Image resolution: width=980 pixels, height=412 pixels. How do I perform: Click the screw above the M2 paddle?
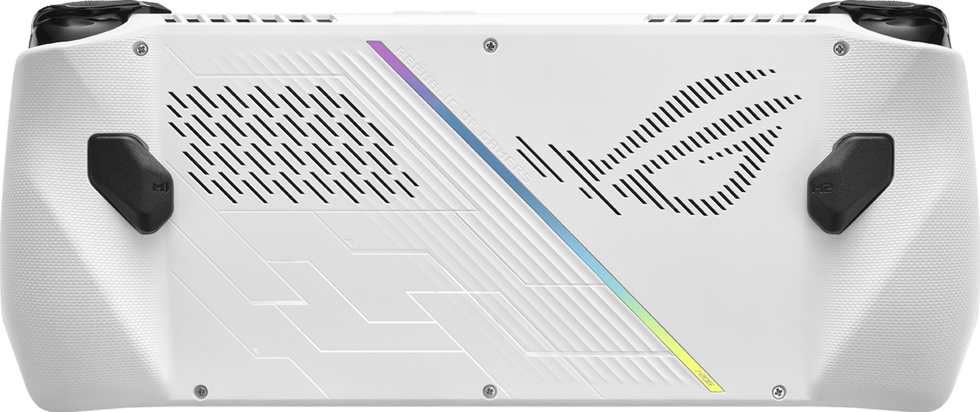840,49
